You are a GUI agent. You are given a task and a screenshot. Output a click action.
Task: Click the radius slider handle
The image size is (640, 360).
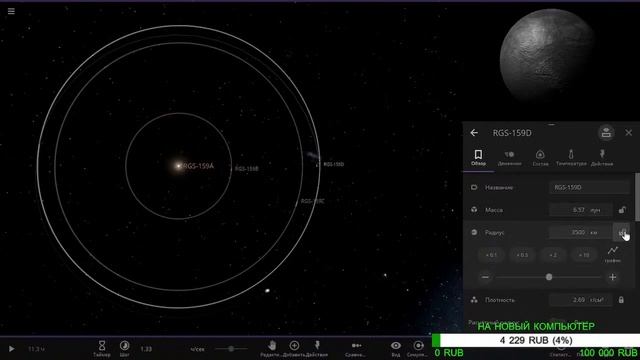tap(549, 277)
